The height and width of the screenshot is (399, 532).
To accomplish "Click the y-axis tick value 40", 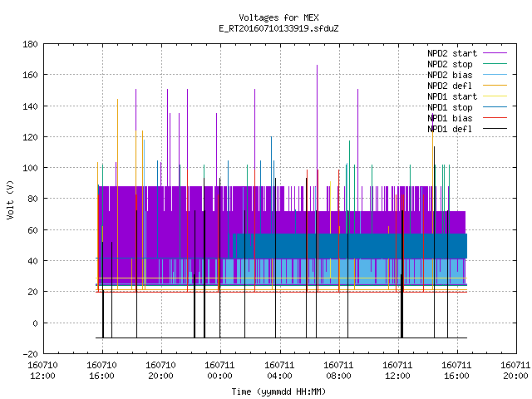I will click(x=32, y=261).
